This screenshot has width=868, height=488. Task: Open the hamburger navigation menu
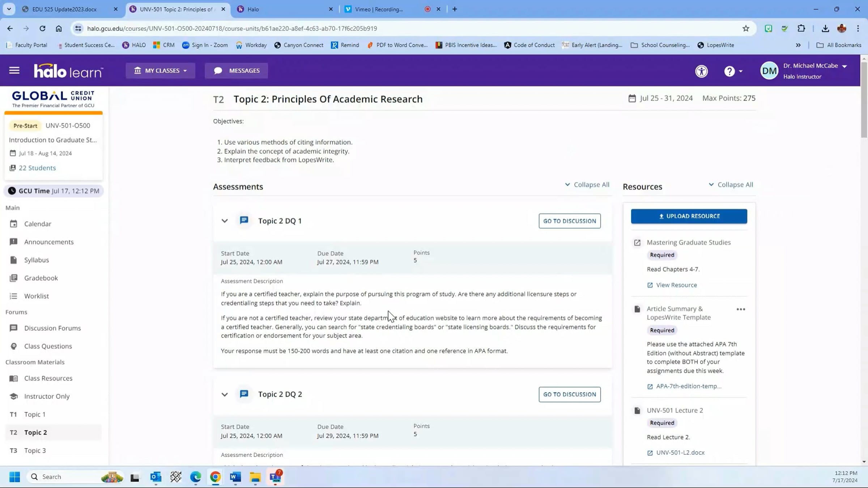click(14, 70)
